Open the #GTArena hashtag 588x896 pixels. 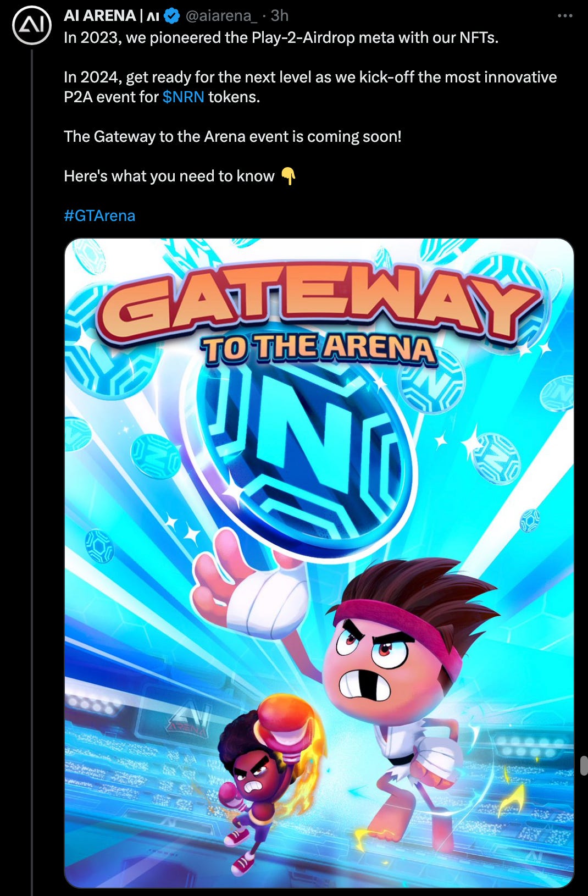[99, 215]
